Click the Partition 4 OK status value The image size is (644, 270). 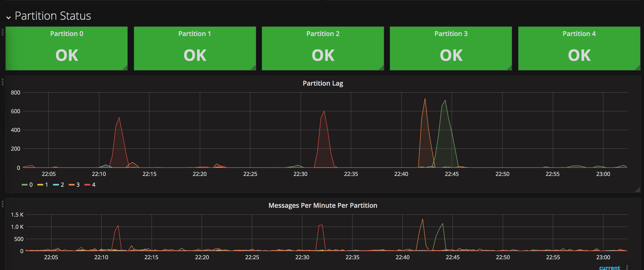pos(579,55)
